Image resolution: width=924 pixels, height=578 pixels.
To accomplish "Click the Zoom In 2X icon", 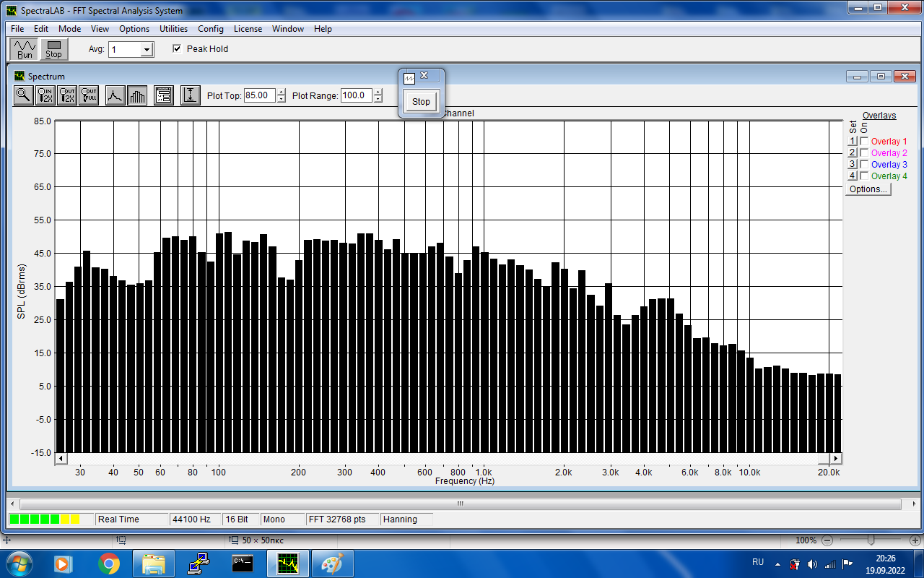I will click(45, 95).
